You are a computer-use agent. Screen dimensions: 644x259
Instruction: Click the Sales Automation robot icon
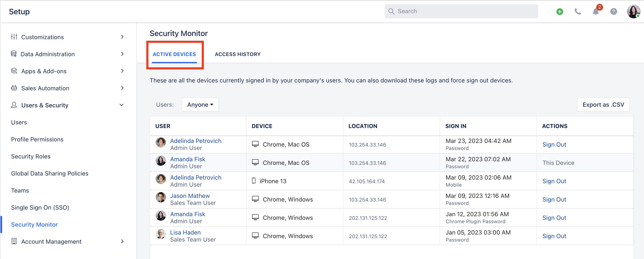(14, 88)
